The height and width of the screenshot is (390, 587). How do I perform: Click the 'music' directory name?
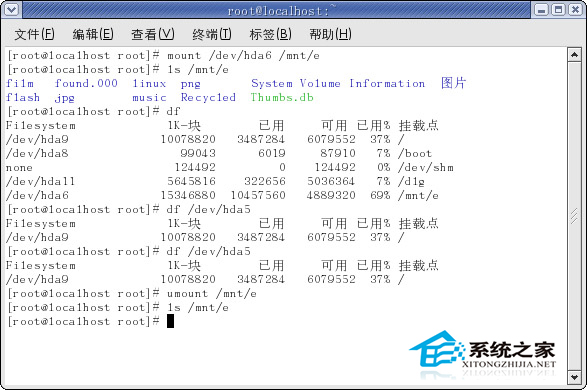pos(149,98)
